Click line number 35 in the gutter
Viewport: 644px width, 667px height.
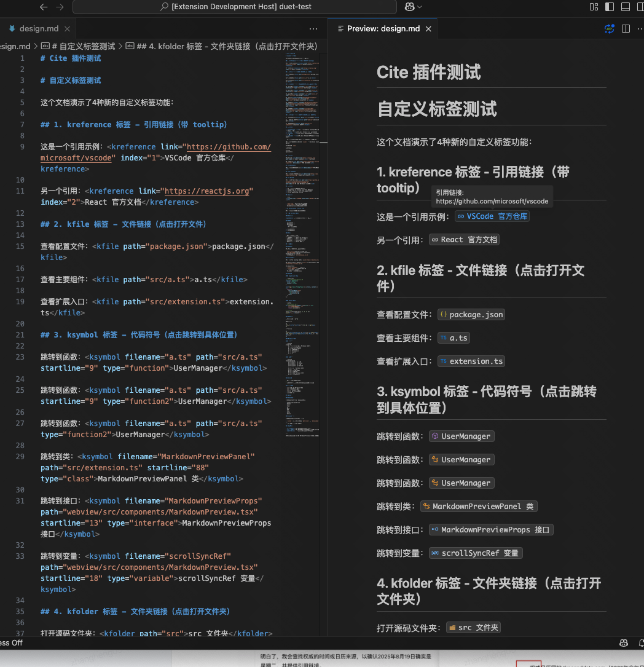[20, 611]
